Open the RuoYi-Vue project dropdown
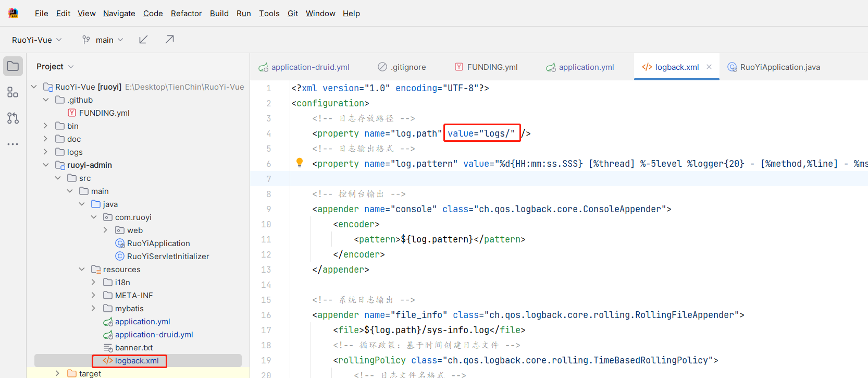Image resolution: width=868 pixels, height=378 pixels. click(36, 40)
